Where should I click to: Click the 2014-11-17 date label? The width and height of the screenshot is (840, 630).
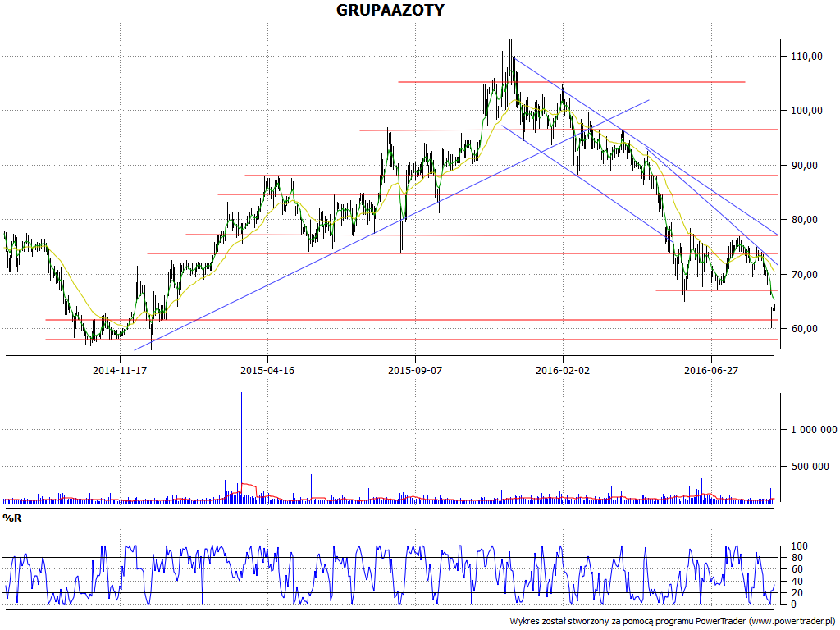tap(120, 370)
